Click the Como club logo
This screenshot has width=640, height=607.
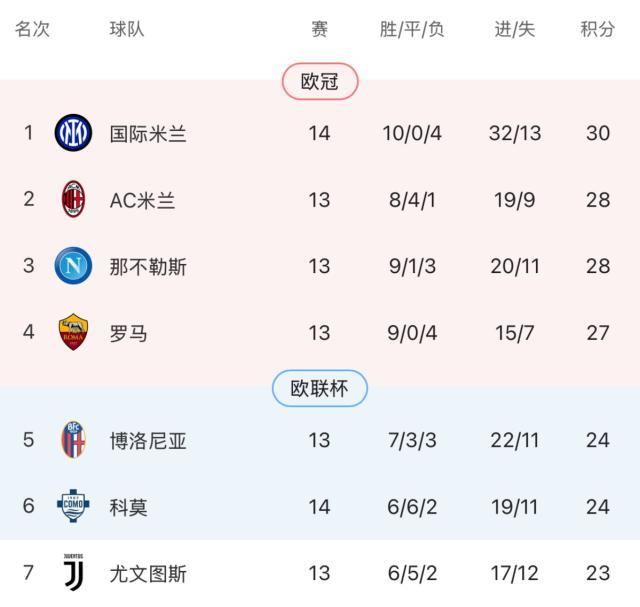(x=73, y=506)
